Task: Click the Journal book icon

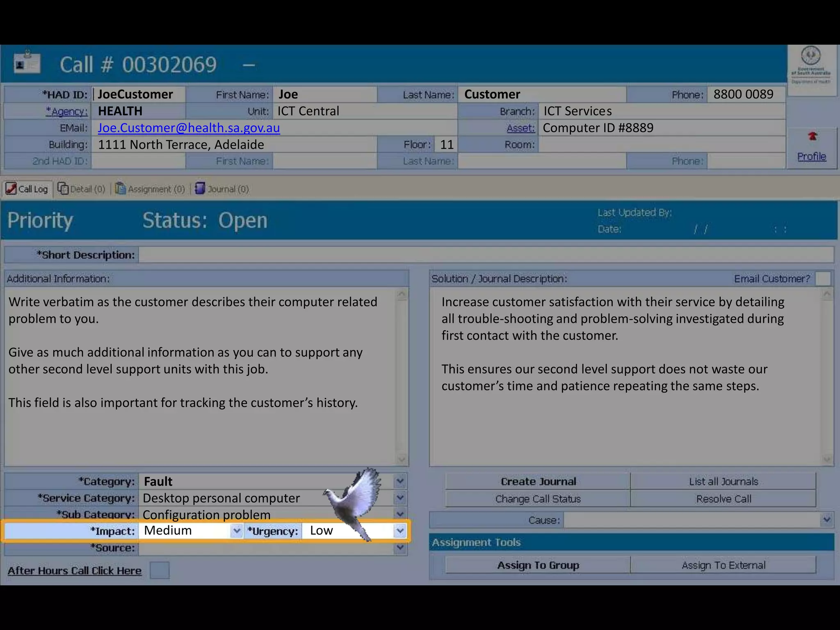Action: [x=200, y=189]
